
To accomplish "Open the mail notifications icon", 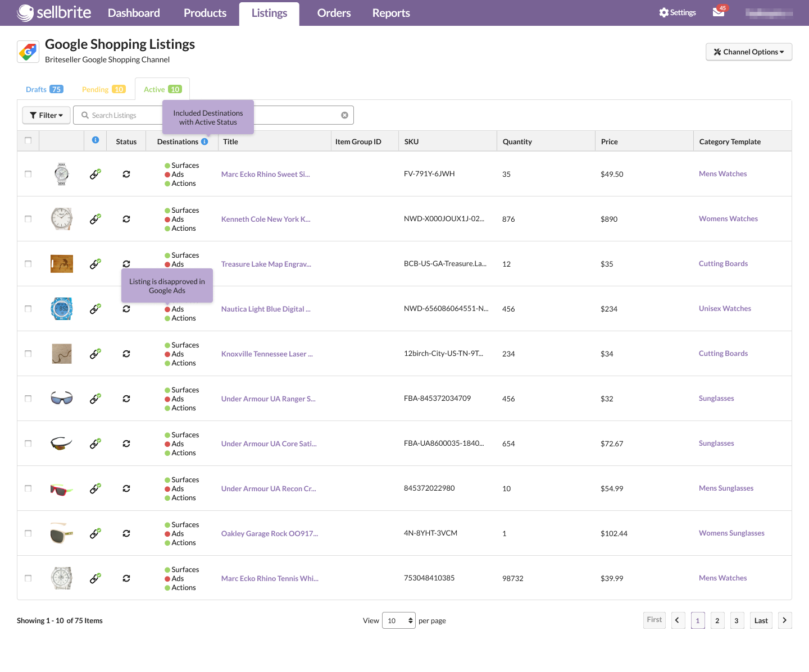I will (719, 12).
